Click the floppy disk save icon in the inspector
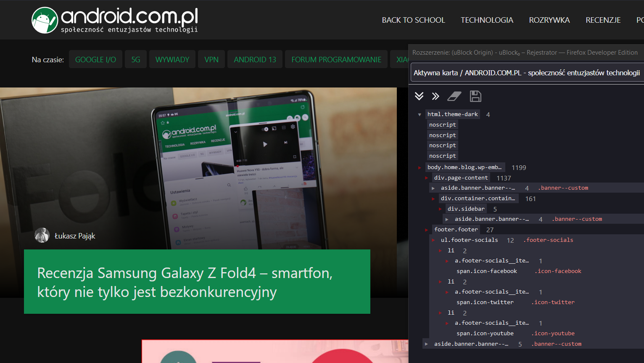Screen dimensions: 644x363 pyautogui.click(x=475, y=96)
